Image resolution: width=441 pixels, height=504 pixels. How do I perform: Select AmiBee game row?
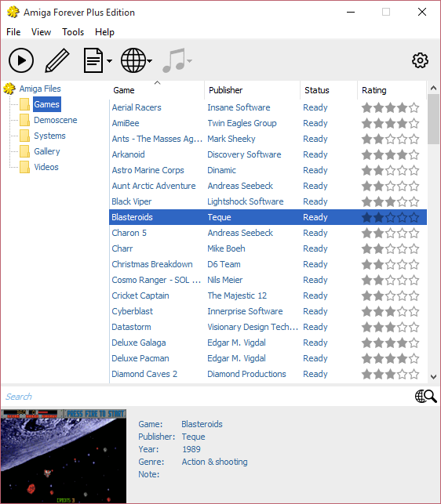pyautogui.click(x=268, y=123)
